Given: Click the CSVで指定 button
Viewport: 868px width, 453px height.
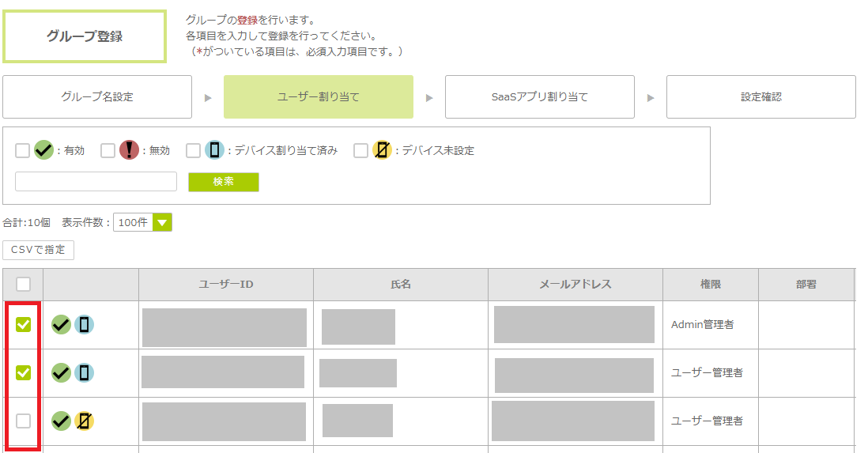Looking at the screenshot, I should pos(39,250).
